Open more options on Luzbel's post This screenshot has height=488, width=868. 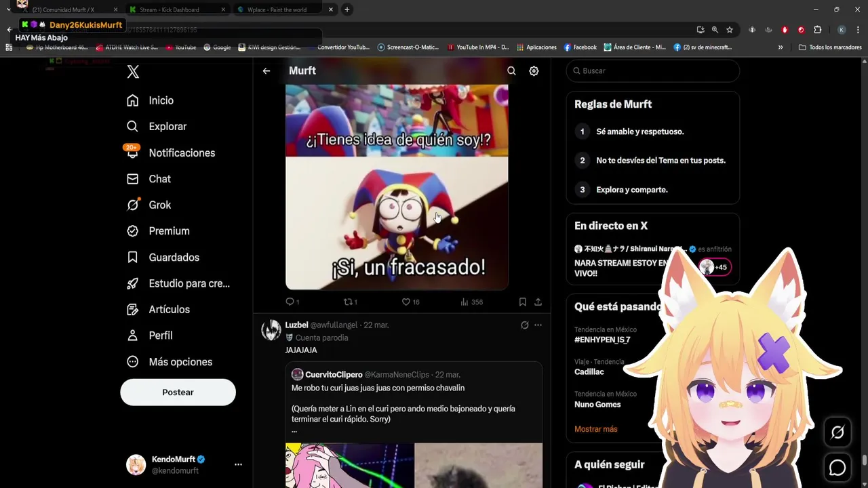pos(538,325)
